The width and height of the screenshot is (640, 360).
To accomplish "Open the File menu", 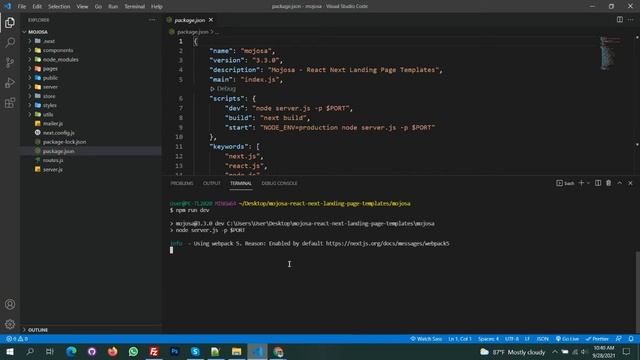I will click(22, 7).
